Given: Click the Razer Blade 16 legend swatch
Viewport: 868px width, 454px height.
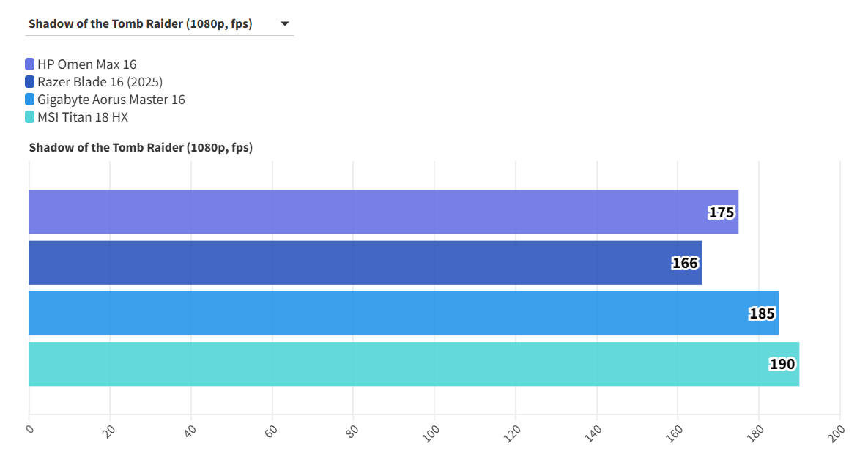Looking at the screenshot, I should point(29,82).
